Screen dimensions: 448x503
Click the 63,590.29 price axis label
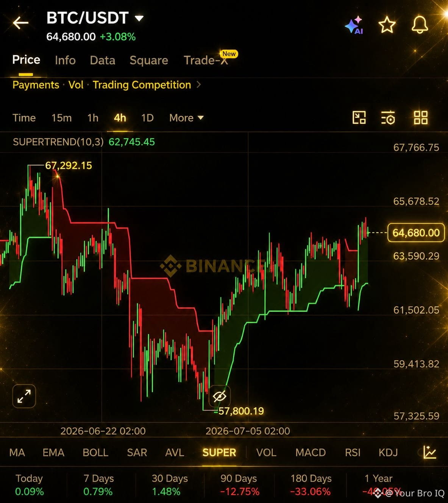[x=416, y=256]
